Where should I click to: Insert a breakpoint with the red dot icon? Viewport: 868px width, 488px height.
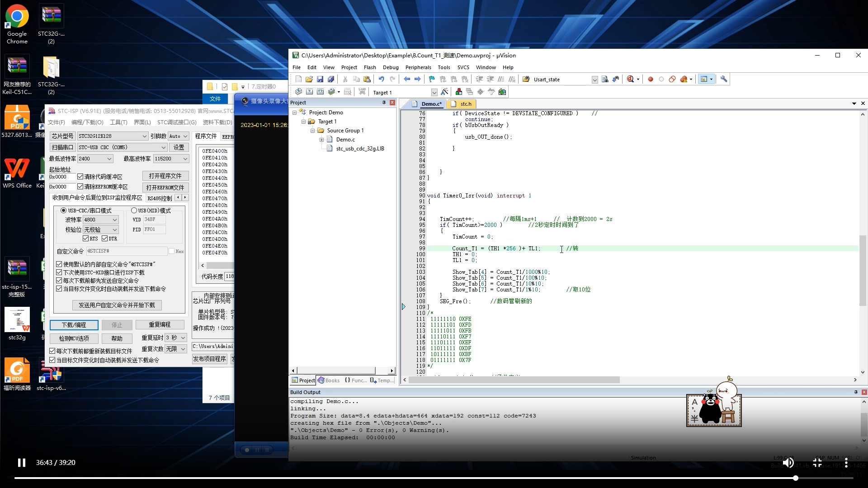651,79
